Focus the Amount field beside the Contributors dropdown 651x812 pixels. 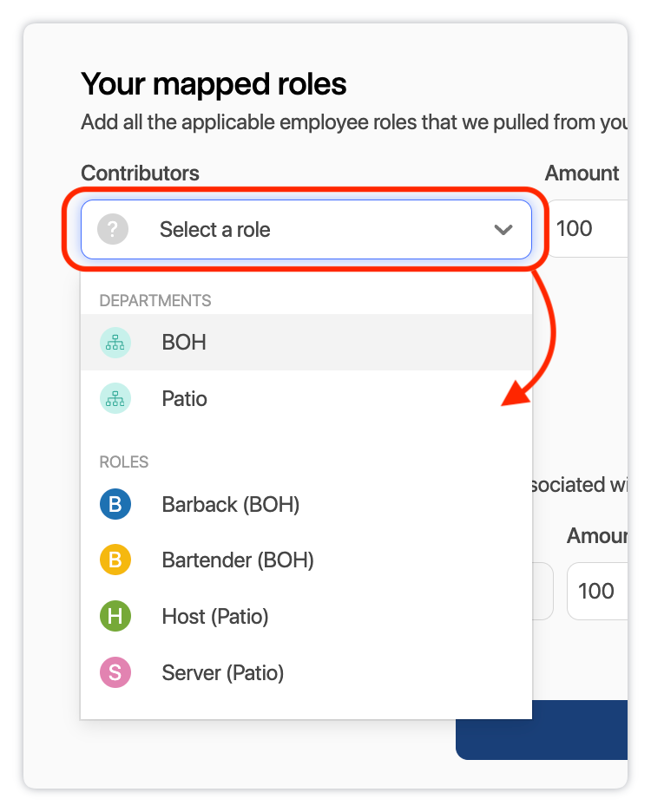590,229
